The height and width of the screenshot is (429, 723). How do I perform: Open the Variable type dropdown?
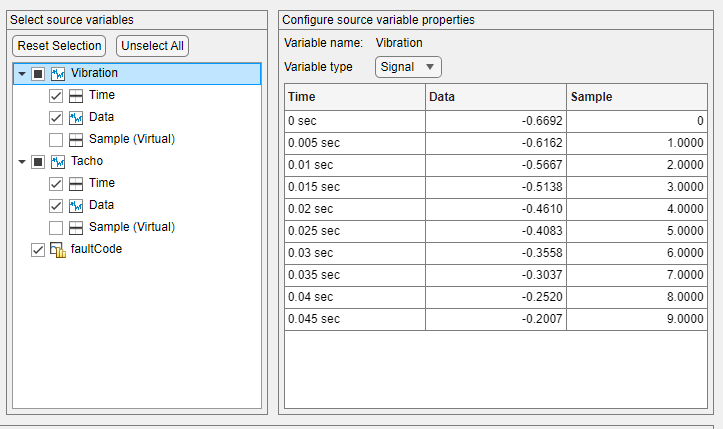coord(408,67)
